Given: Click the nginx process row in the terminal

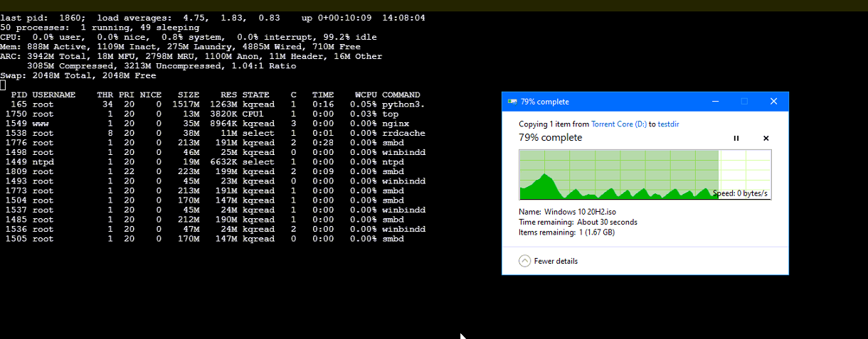Looking at the screenshot, I should pos(213,124).
